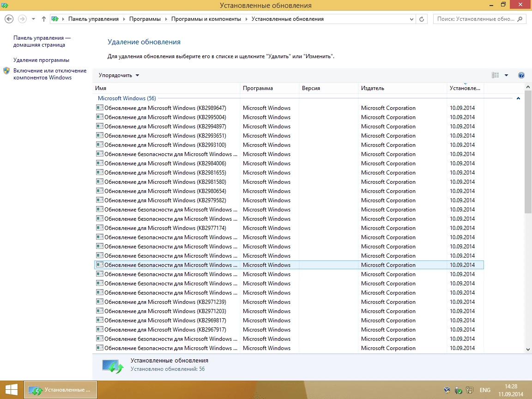Open Включение или отключение компонентов Windows
The image size is (532, 399).
pos(50,74)
